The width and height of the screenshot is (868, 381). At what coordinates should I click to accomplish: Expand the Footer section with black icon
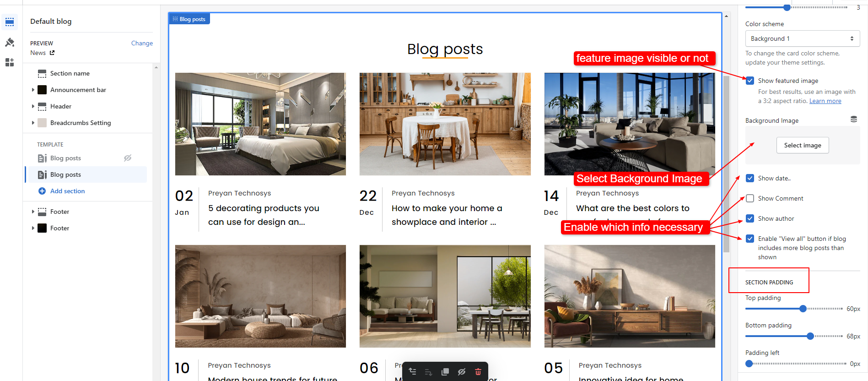pos(33,228)
